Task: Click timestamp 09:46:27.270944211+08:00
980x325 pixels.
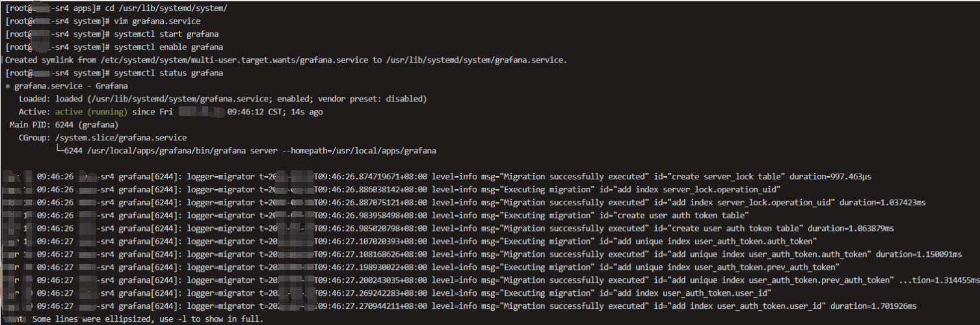Action: tap(373, 307)
